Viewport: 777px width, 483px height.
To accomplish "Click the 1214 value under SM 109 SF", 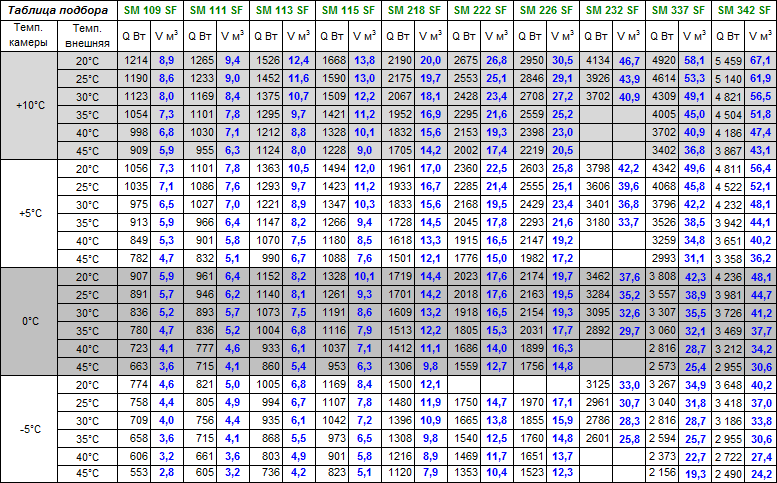I will [x=137, y=61].
